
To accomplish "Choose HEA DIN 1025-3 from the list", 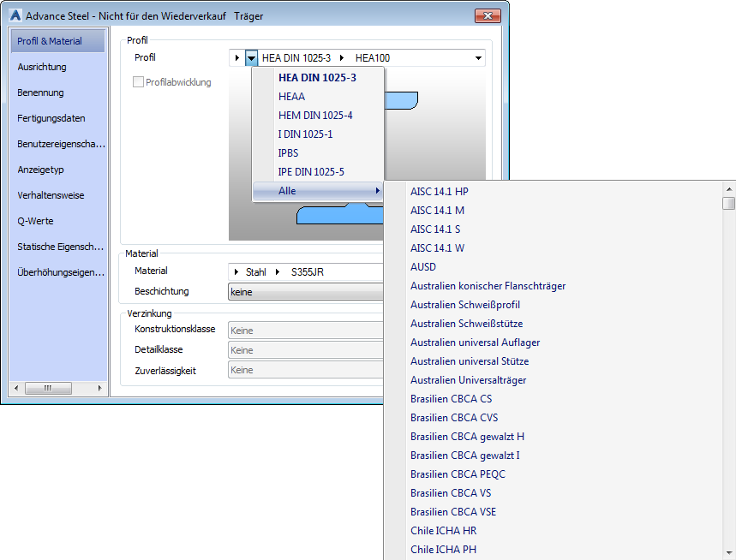I will pos(317,78).
